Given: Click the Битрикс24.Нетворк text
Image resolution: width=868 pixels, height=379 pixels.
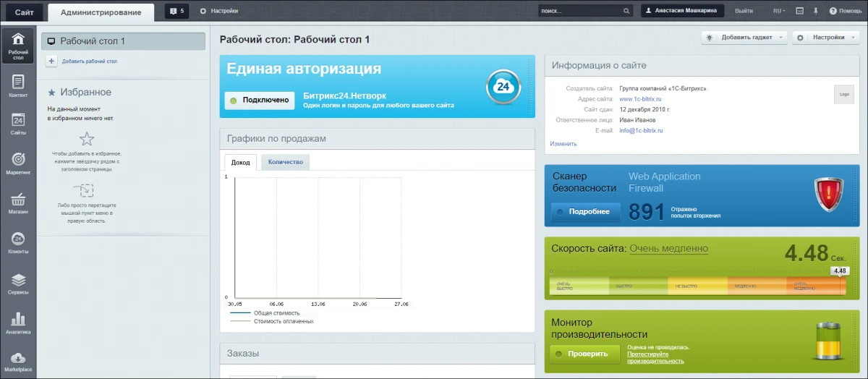Looking at the screenshot, I should click(x=344, y=95).
